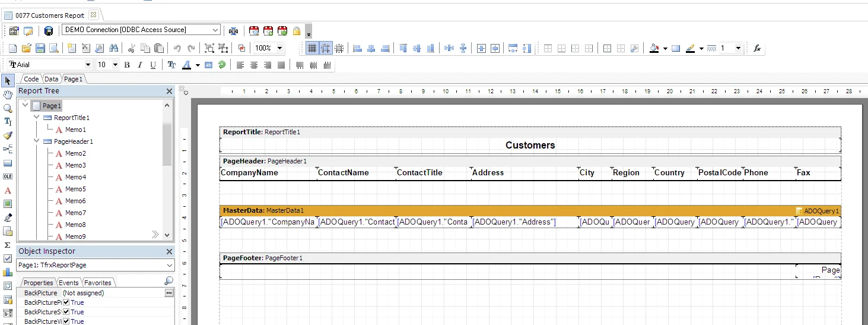This screenshot has width=868, height=325.
Task: Cut the selected object
Action: [x=131, y=48]
